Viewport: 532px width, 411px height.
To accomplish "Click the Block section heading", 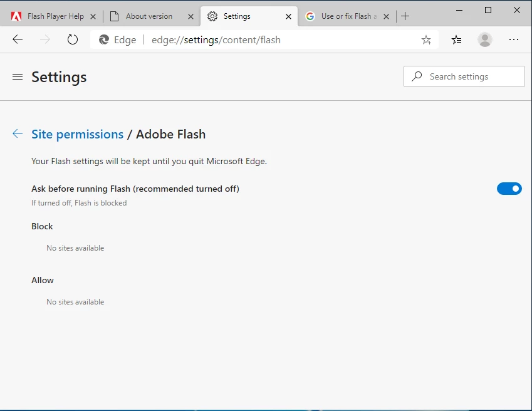I will point(42,226).
